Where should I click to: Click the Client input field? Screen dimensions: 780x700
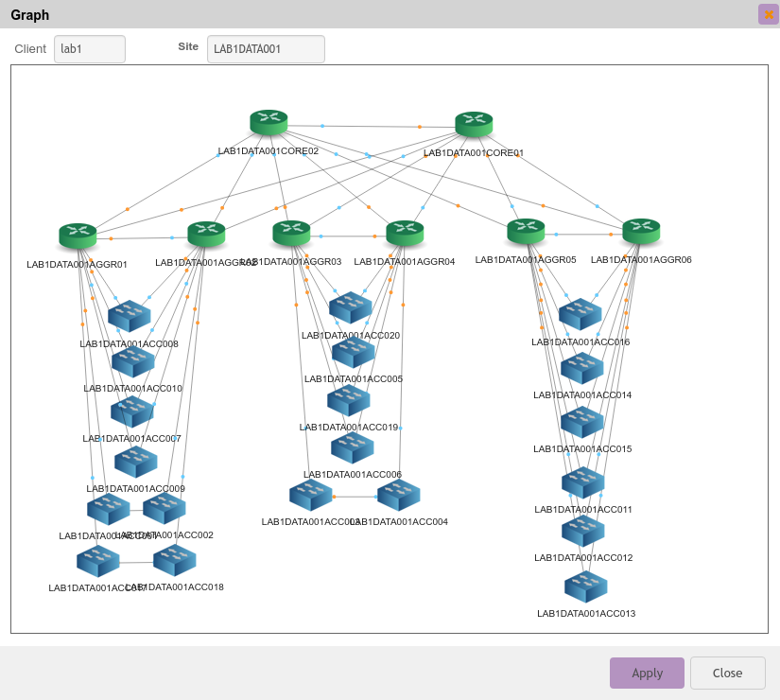[x=90, y=49]
